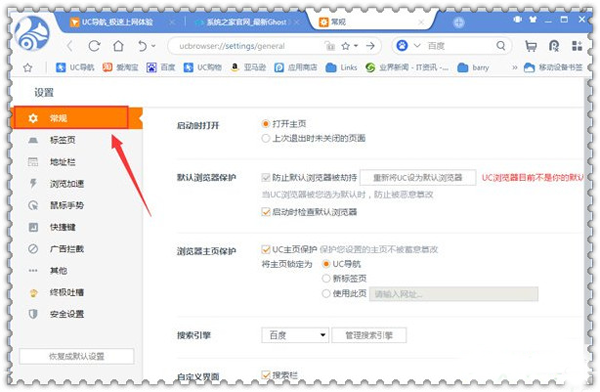
Task: Click the compatibility mode icon in address bar
Action: pos(329,46)
